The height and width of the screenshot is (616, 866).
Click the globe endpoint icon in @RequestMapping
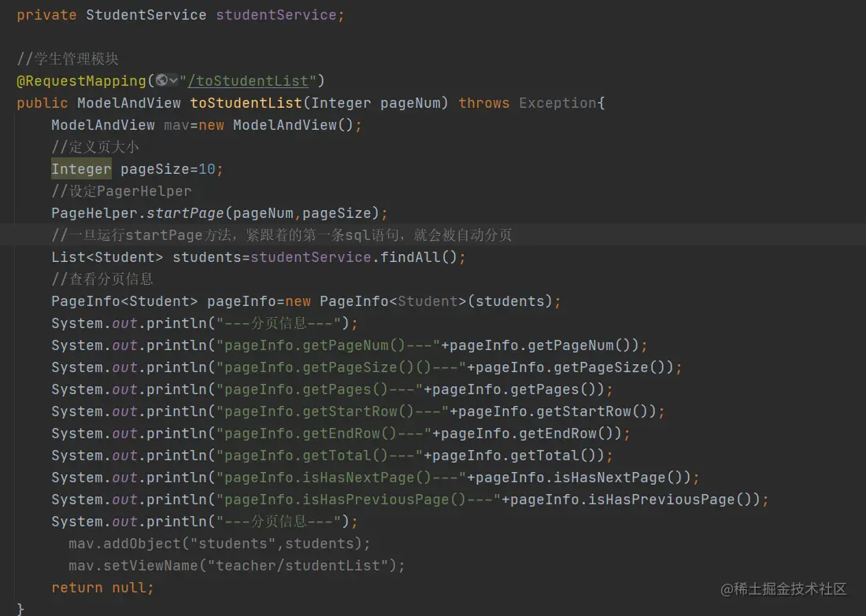click(x=161, y=80)
